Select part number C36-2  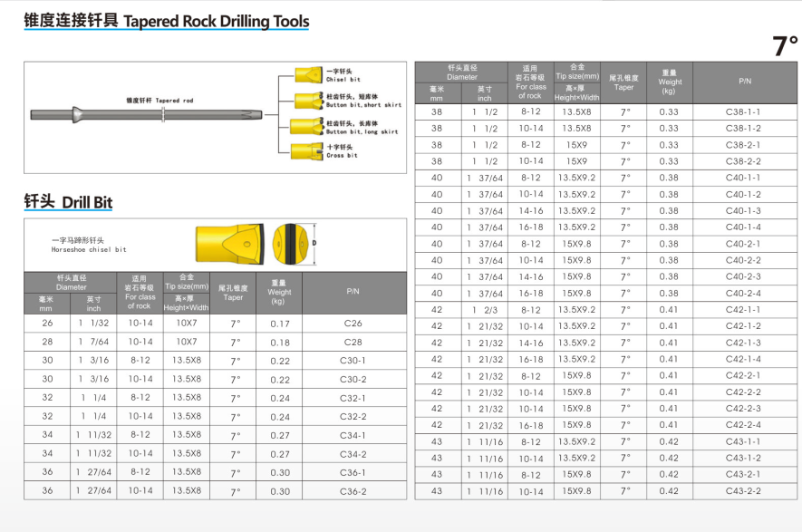[x=353, y=491]
